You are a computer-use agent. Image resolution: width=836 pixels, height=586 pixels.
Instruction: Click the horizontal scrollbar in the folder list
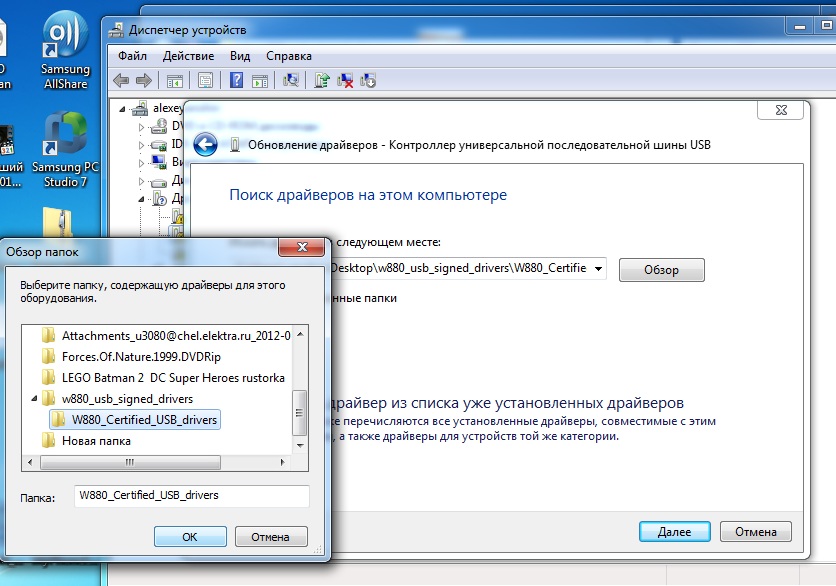point(156,462)
